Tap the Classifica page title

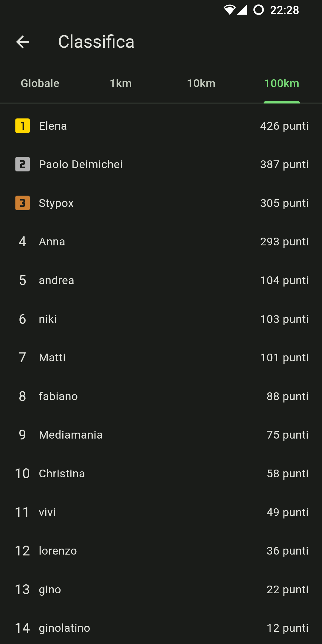tap(96, 42)
